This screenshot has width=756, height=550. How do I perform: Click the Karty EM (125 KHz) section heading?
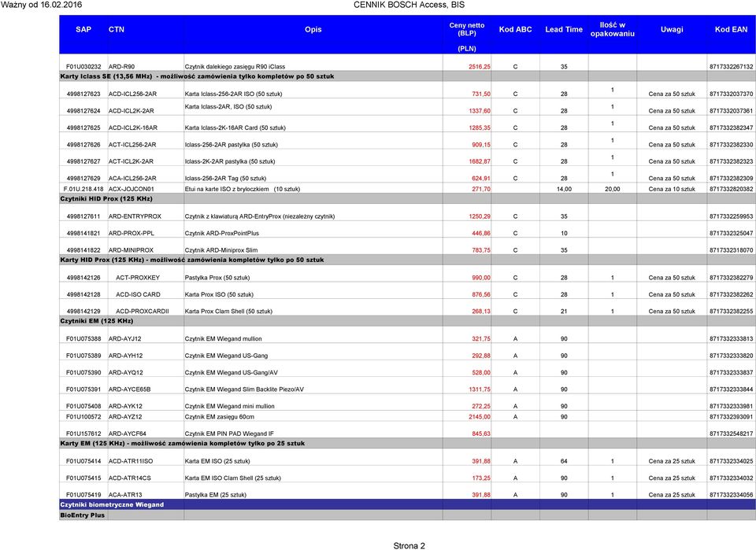(x=182, y=444)
